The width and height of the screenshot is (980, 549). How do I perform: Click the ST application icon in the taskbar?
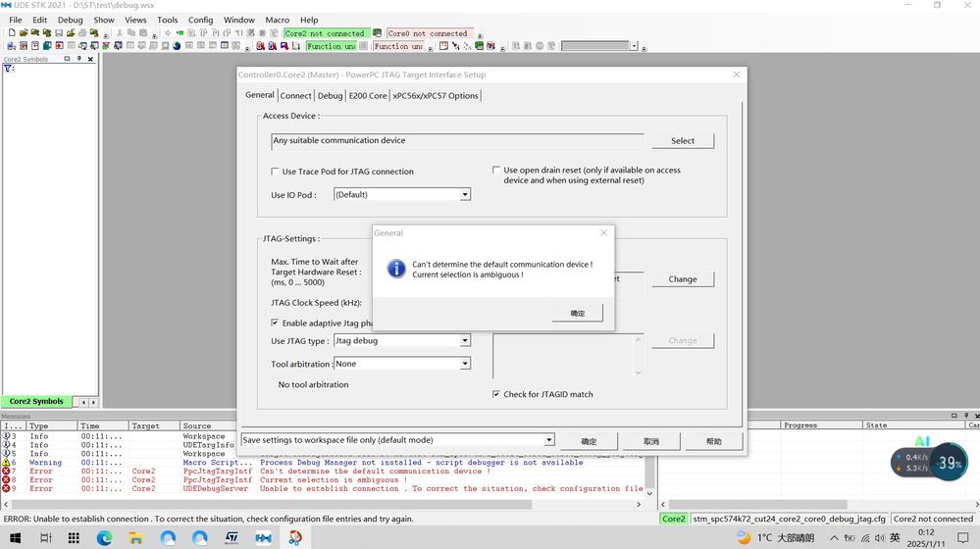pyautogui.click(x=232, y=537)
